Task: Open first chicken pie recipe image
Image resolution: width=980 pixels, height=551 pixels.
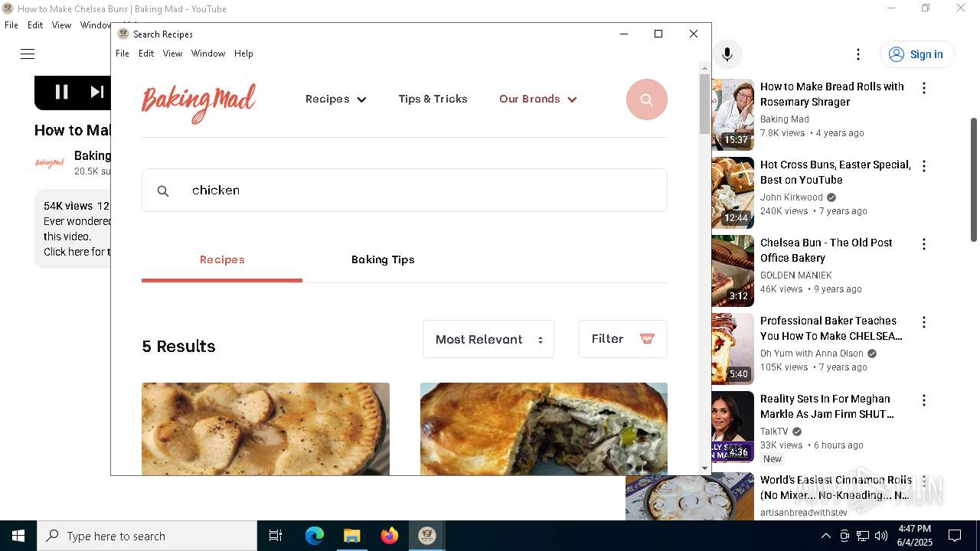Action: click(x=266, y=429)
